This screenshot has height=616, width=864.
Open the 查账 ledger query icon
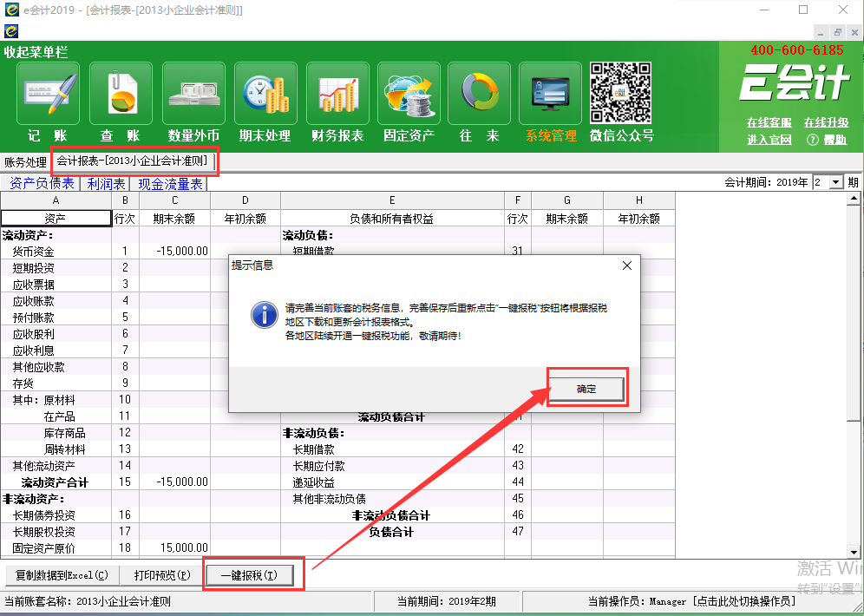121,94
